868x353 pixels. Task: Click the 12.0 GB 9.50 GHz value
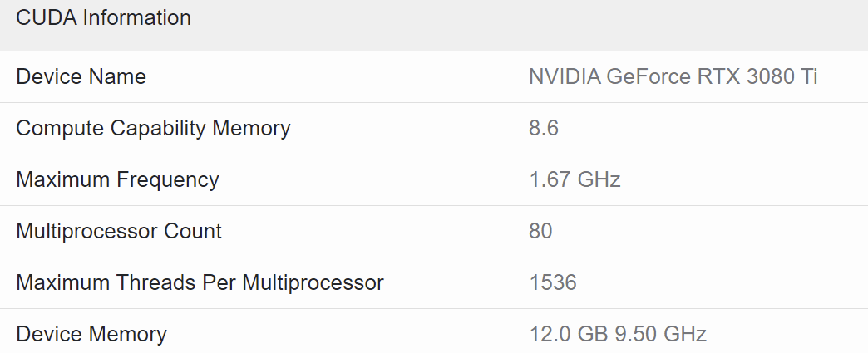pos(618,335)
